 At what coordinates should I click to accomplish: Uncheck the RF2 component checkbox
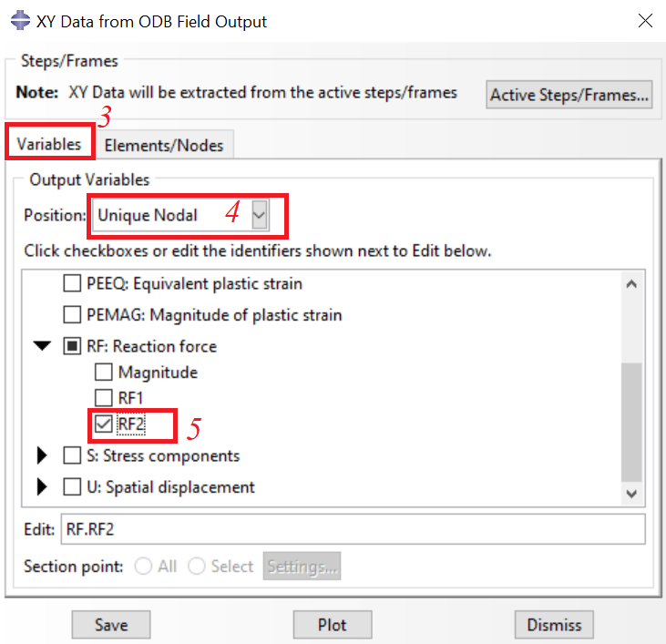[104, 424]
